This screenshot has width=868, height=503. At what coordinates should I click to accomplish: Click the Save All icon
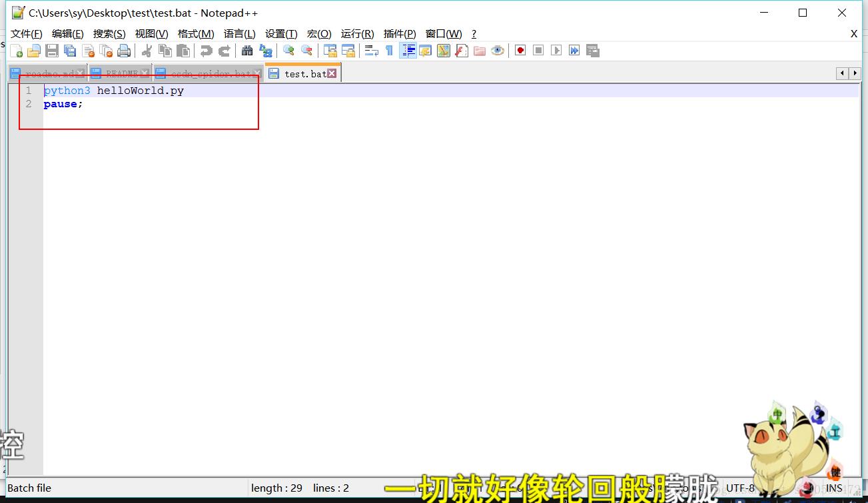[x=70, y=51]
